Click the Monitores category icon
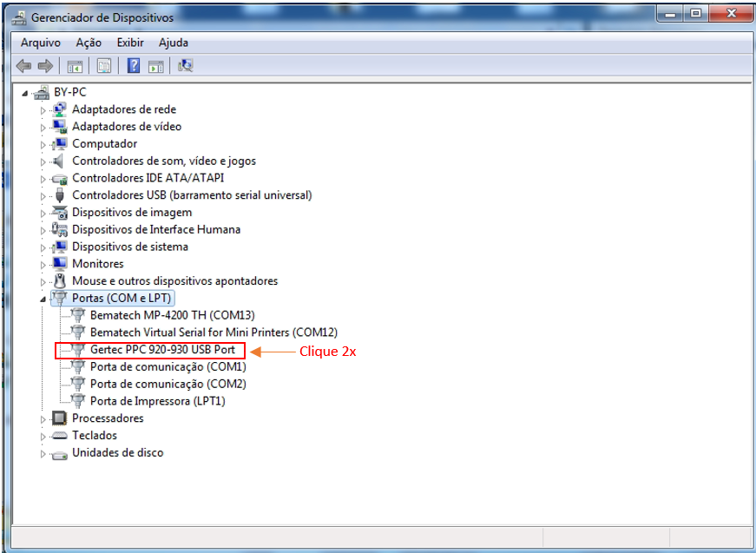Screen dimensions: 756x553 coord(59,264)
